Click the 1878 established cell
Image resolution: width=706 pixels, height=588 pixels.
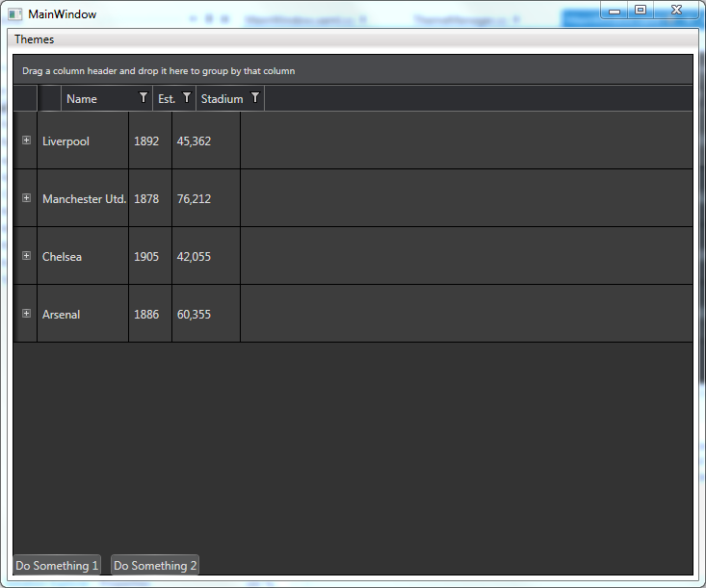click(x=150, y=198)
